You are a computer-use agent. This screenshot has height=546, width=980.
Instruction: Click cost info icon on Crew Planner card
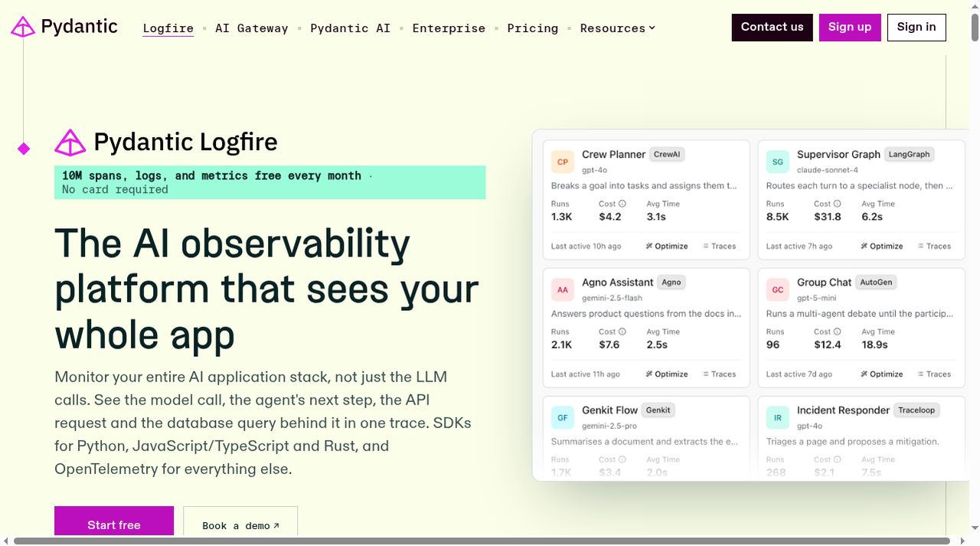pyautogui.click(x=622, y=204)
